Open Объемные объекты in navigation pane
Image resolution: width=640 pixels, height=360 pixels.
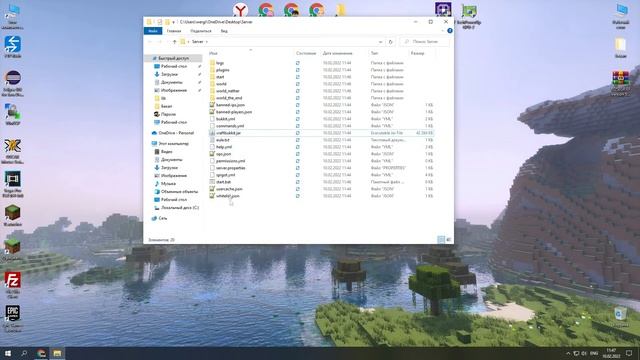(x=179, y=191)
